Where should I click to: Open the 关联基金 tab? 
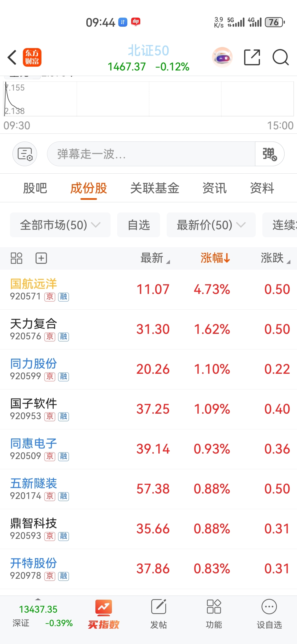155,189
